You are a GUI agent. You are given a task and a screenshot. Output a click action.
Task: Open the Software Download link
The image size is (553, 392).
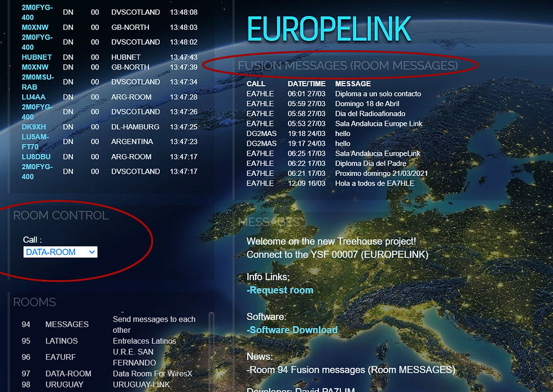click(x=292, y=330)
